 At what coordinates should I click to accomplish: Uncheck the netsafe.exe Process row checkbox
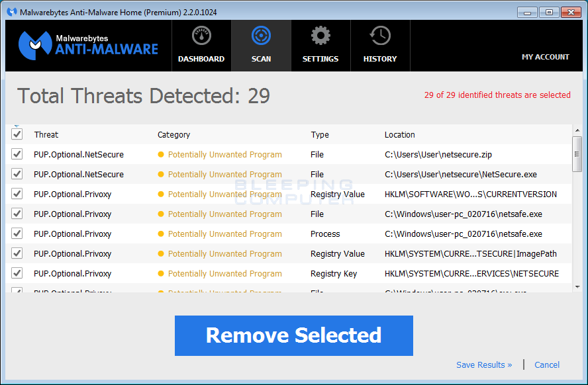17,234
